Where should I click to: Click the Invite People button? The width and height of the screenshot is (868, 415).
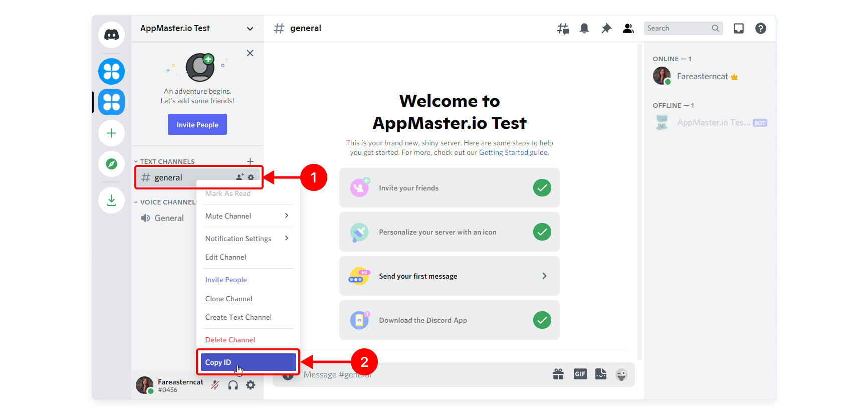(x=197, y=124)
